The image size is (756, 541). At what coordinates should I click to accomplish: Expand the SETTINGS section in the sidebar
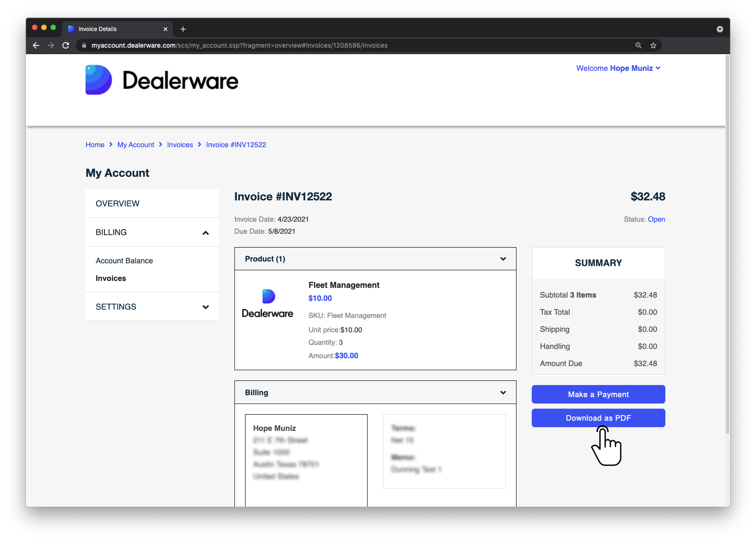click(205, 306)
